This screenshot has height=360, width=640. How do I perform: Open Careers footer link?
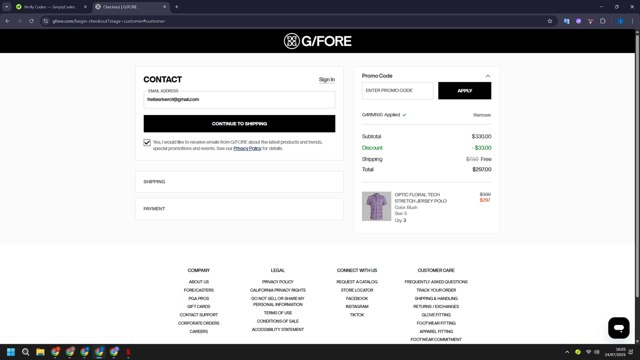pyautogui.click(x=198, y=331)
